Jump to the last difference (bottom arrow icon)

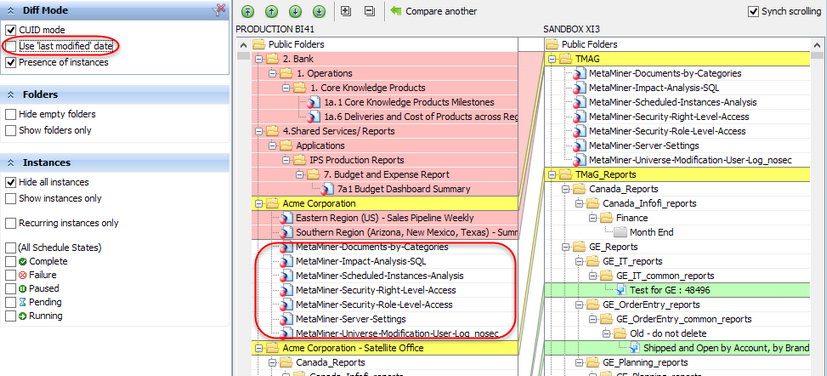(x=319, y=11)
